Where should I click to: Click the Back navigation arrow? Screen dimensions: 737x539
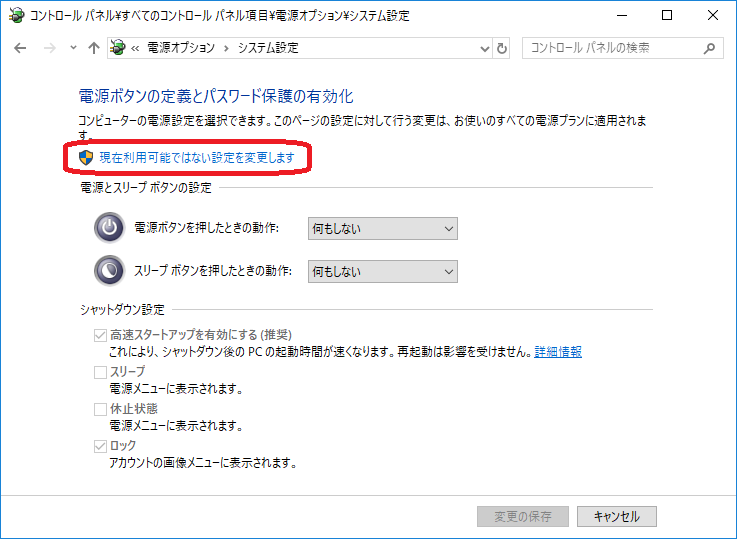click(x=20, y=48)
